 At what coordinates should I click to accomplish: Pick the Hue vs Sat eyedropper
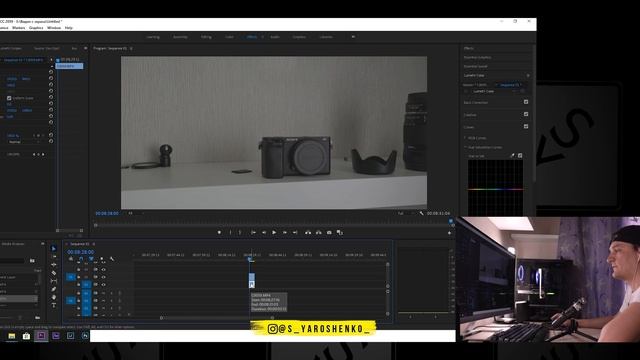(x=513, y=156)
